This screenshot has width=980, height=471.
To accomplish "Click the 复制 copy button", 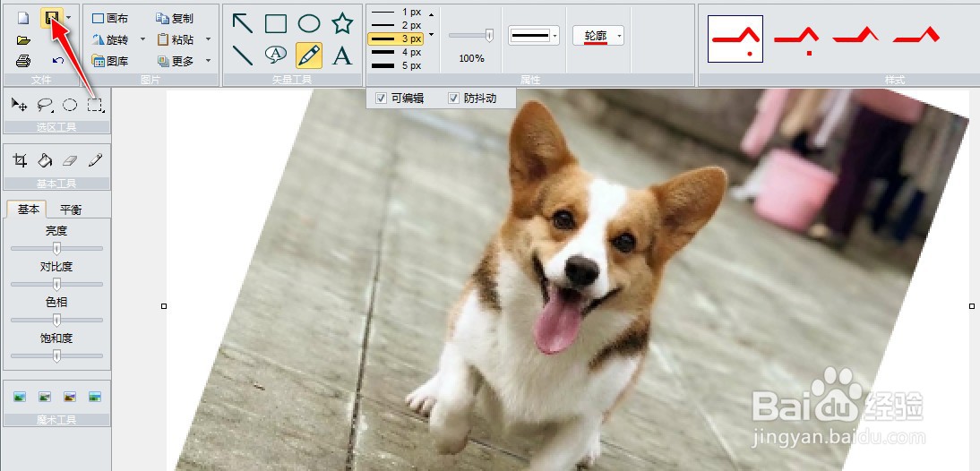I will click(x=175, y=19).
